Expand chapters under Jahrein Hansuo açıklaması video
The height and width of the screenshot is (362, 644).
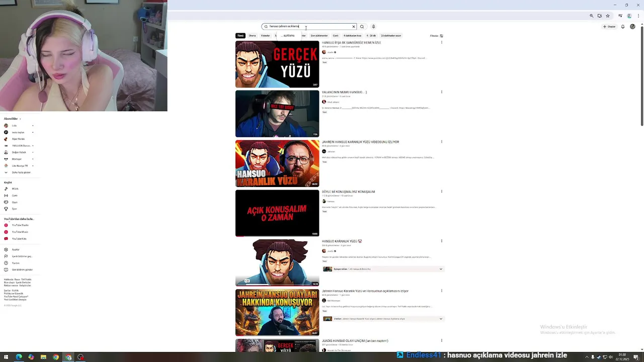[x=441, y=319]
